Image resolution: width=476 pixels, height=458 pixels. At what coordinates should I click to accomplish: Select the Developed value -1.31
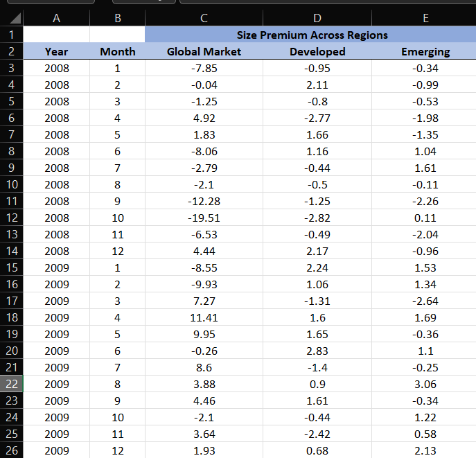(317, 301)
